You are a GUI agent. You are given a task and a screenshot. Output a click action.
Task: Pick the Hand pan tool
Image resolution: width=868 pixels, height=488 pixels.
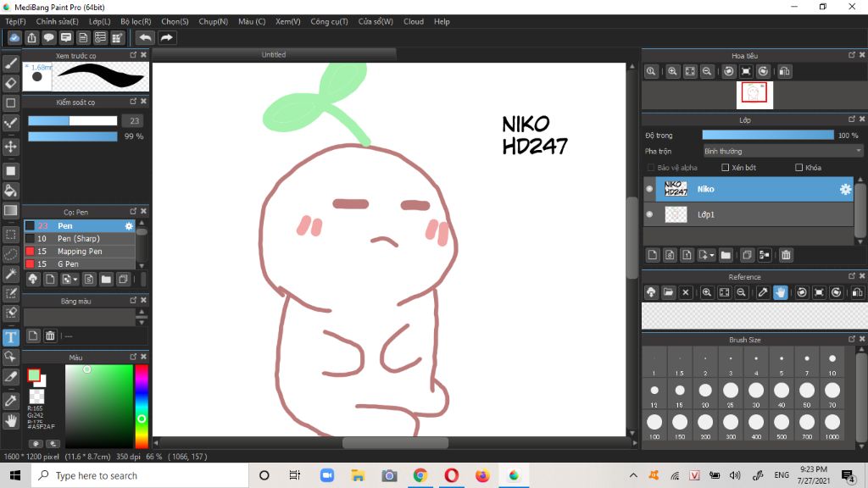point(11,420)
